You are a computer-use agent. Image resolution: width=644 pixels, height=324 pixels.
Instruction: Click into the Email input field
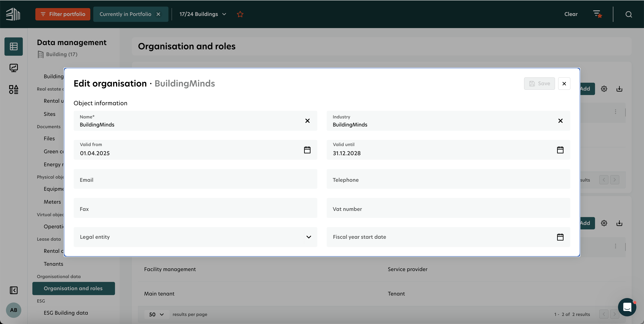[x=195, y=180]
